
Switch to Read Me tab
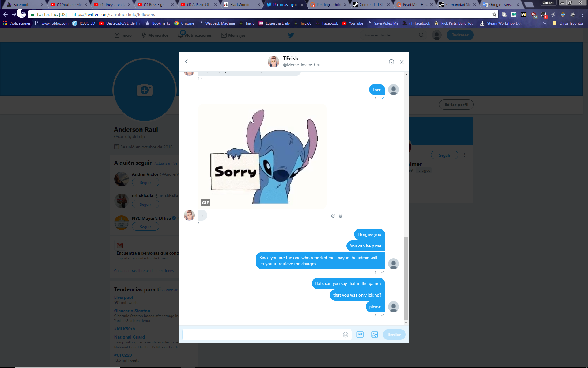pos(415,5)
